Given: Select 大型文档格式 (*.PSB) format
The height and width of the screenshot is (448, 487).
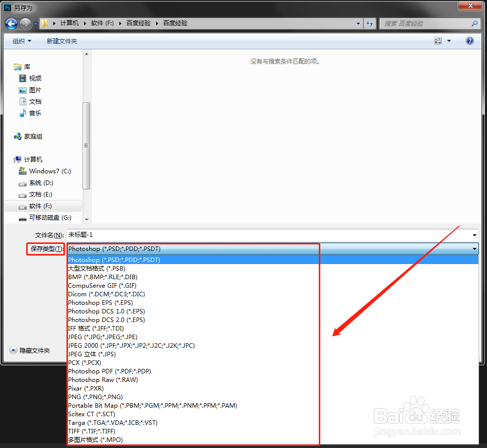Looking at the screenshot, I should (x=272, y=269).
